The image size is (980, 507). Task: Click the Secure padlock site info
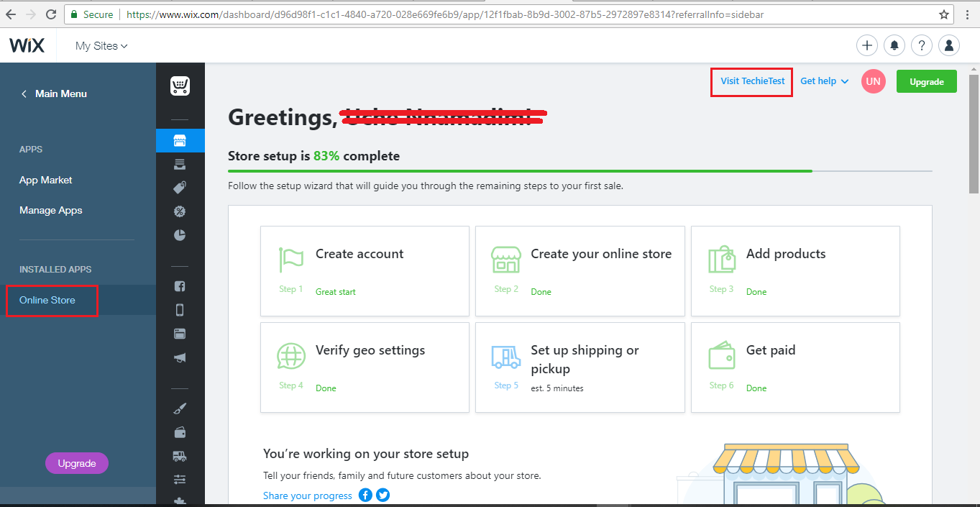pyautogui.click(x=91, y=14)
